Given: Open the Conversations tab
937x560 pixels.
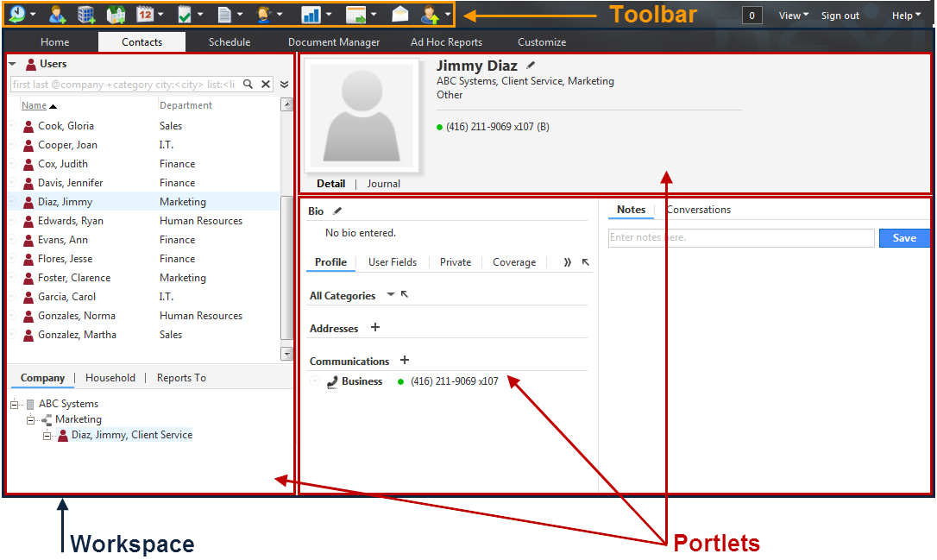Looking at the screenshot, I should 699,210.
